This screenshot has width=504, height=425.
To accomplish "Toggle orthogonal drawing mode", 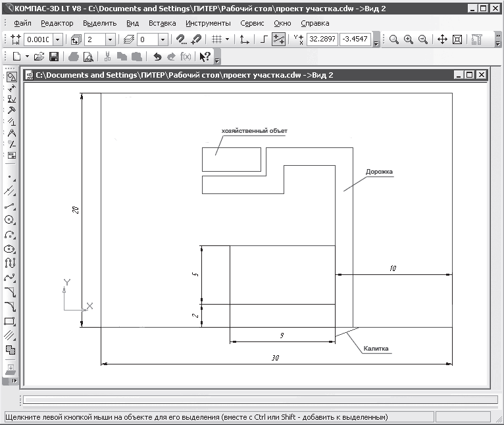I will [264, 39].
